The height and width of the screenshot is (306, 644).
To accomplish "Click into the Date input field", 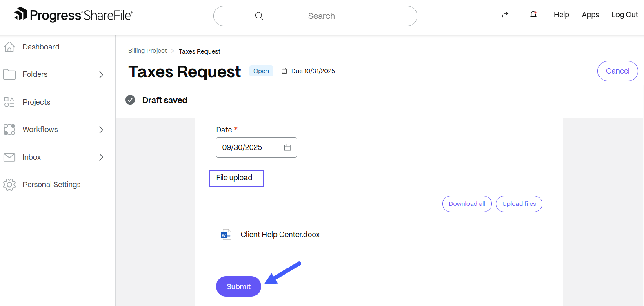I will 249,147.
